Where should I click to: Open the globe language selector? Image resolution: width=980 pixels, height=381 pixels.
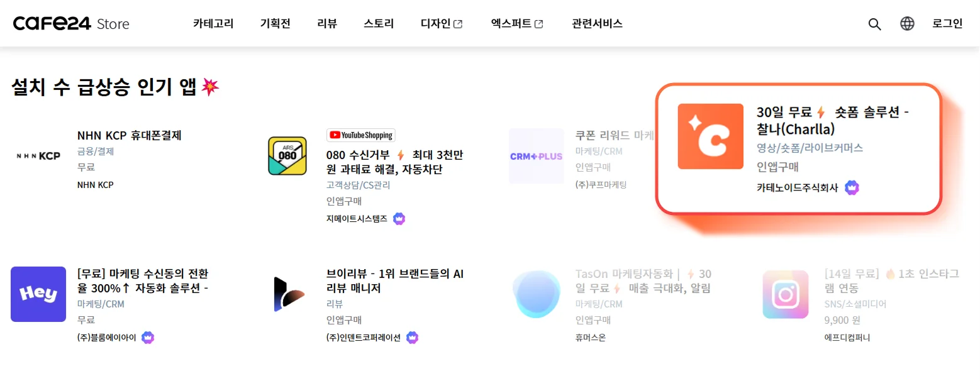click(x=907, y=24)
